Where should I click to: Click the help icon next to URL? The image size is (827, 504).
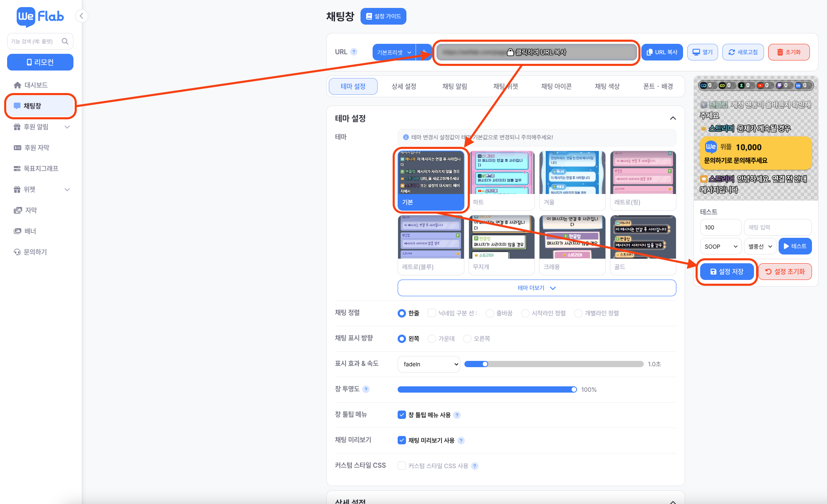point(354,52)
